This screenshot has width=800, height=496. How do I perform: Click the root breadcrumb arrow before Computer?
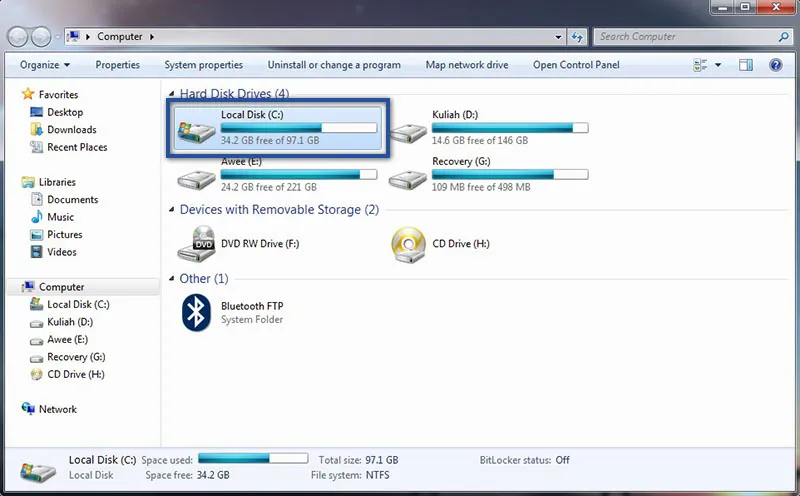[88, 37]
